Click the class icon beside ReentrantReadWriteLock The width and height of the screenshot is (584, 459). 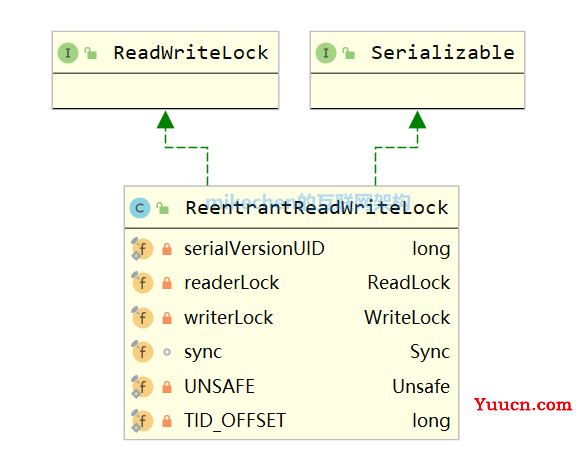point(140,208)
